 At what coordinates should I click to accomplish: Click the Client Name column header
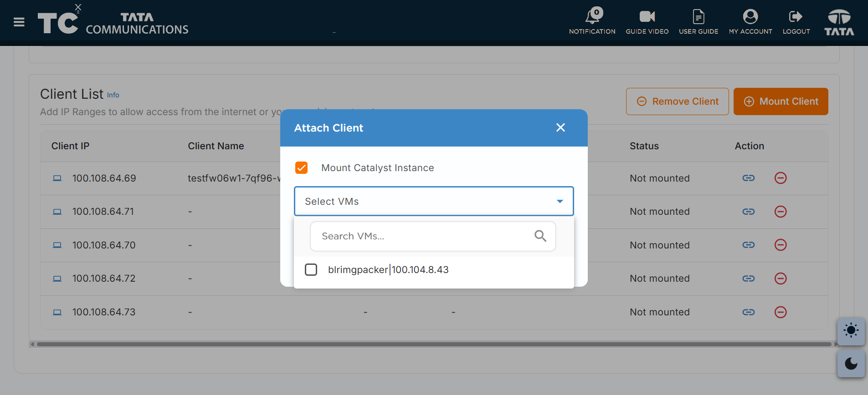point(216,146)
